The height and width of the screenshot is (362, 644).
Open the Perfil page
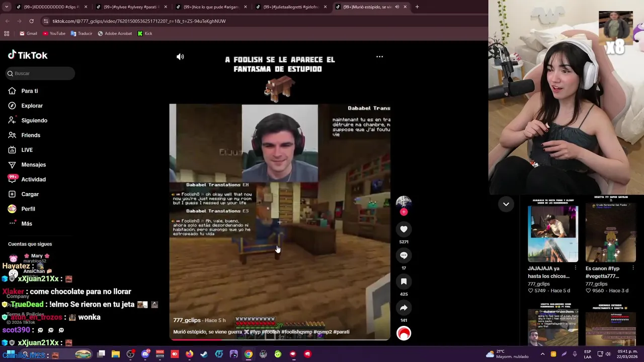click(x=28, y=209)
